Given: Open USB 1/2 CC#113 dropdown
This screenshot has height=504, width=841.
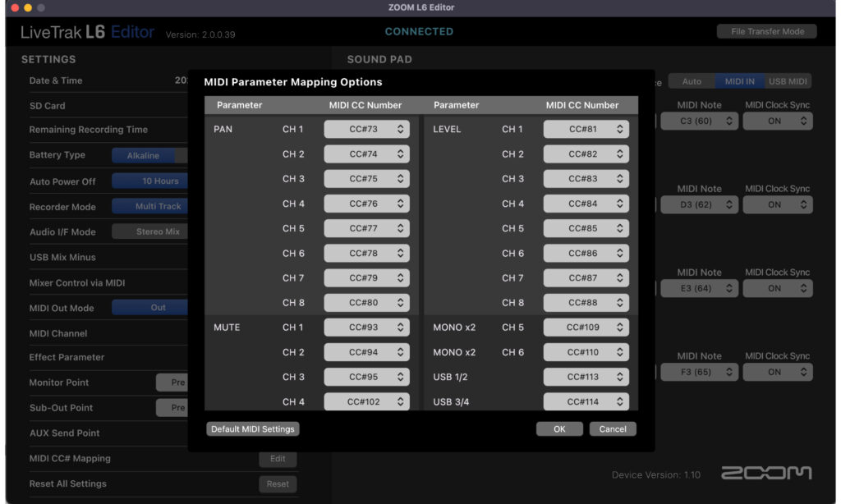Looking at the screenshot, I should click(x=586, y=377).
